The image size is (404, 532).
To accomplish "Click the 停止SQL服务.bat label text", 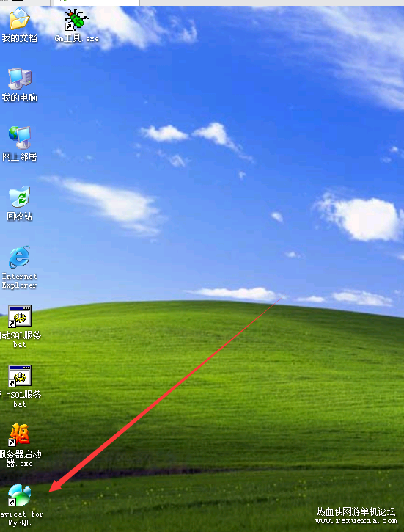I will coord(22,399).
